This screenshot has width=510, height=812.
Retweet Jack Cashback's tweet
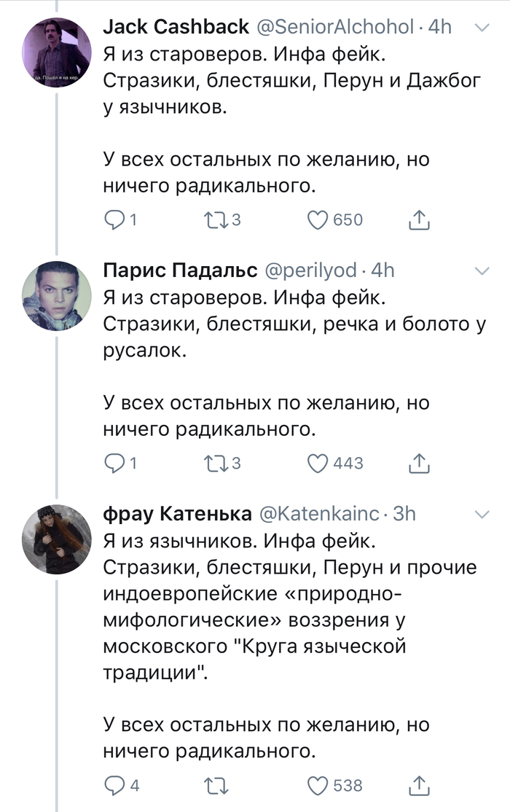217,219
